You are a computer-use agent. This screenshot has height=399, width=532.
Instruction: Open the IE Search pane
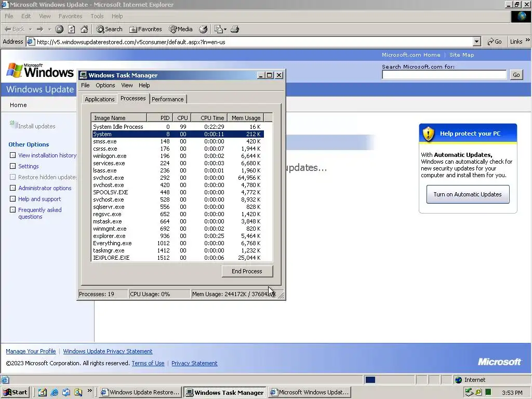[109, 29]
